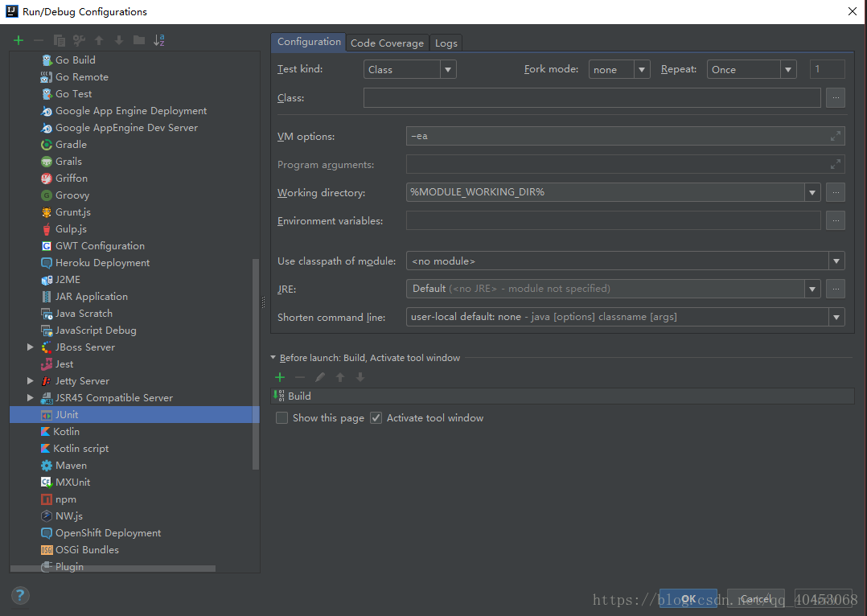Click the configuration list vertical scrollbar
The height and width of the screenshot is (616, 867).
pyautogui.click(x=256, y=363)
